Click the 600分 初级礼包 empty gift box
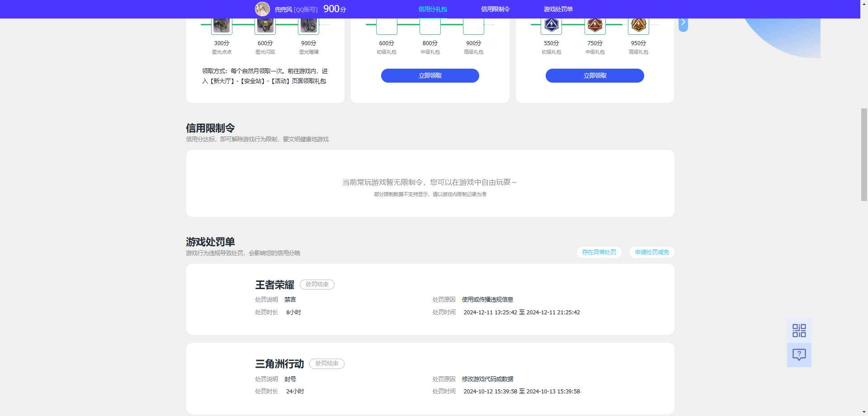Screen dimensions: 868x416 [387, 26]
